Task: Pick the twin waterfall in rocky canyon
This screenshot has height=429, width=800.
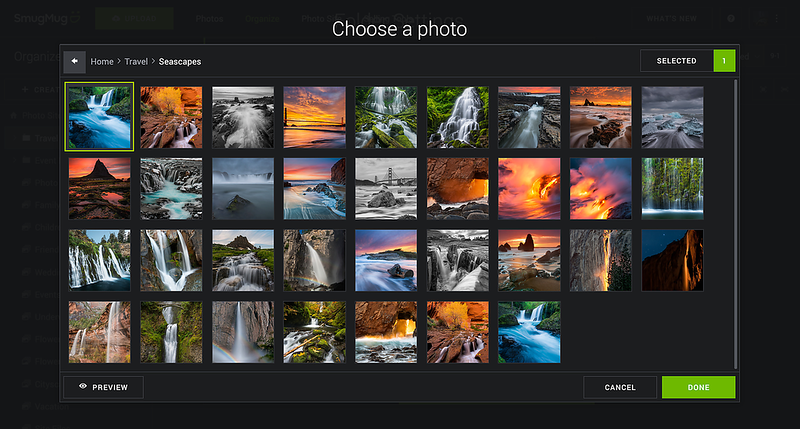Action: 171,260
